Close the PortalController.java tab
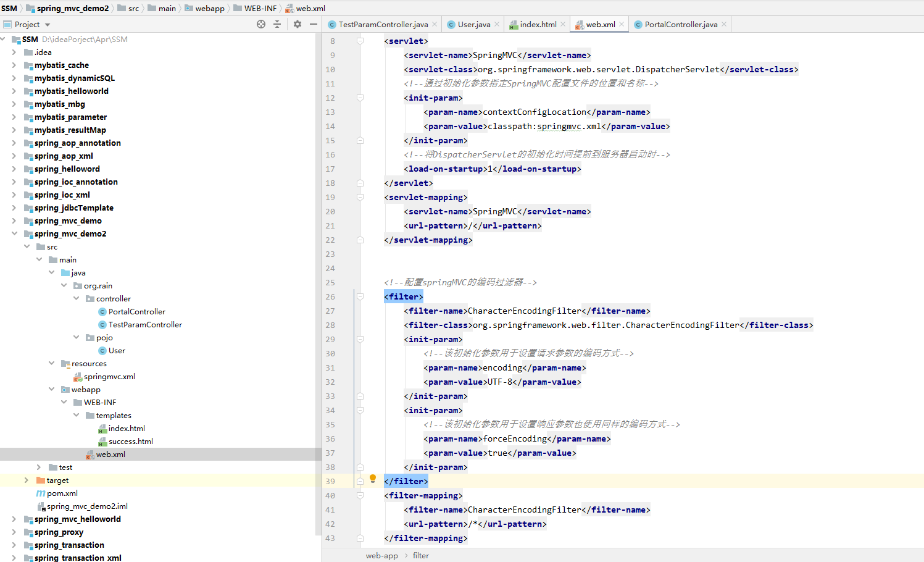Screen dimensions: 924x562 (724, 24)
